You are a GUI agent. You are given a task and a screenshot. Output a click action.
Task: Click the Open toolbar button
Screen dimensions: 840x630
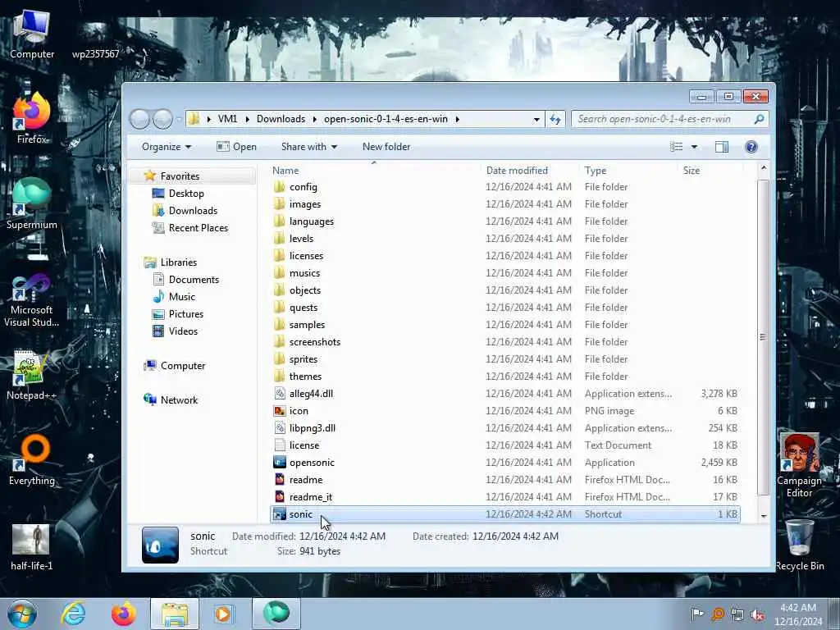[236, 147]
